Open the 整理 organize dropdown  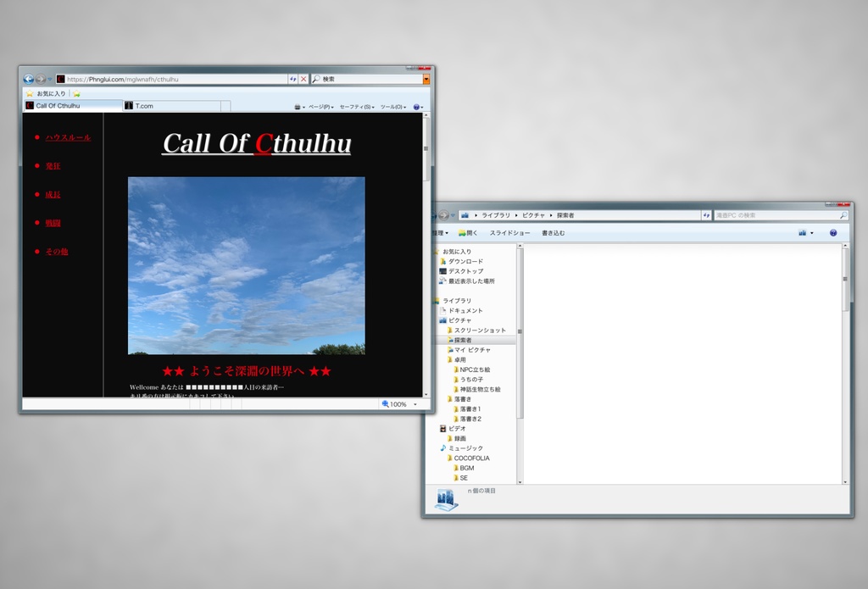440,233
